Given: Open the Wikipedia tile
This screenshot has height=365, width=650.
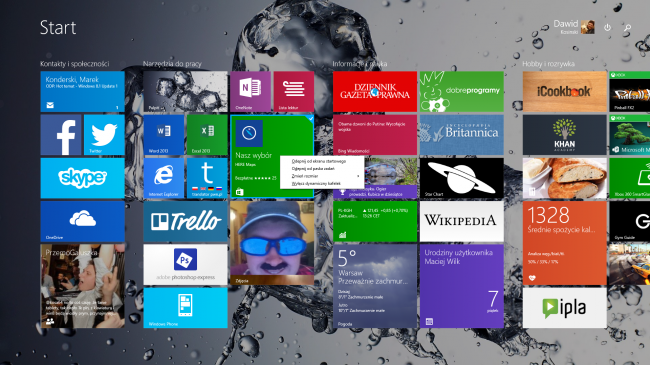Looking at the screenshot, I should (x=461, y=221).
